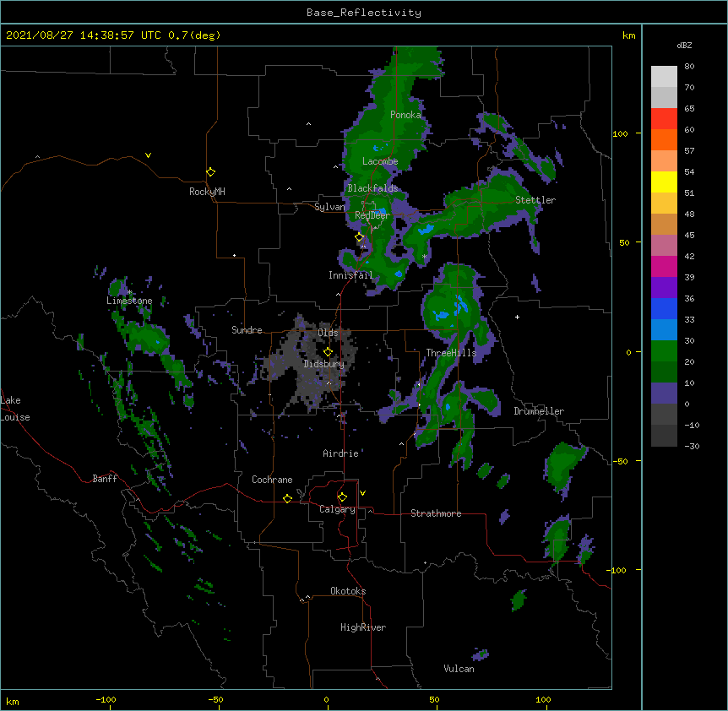Select the Innisfail map label
This screenshot has width=728, height=711.
click(x=350, y=275)
